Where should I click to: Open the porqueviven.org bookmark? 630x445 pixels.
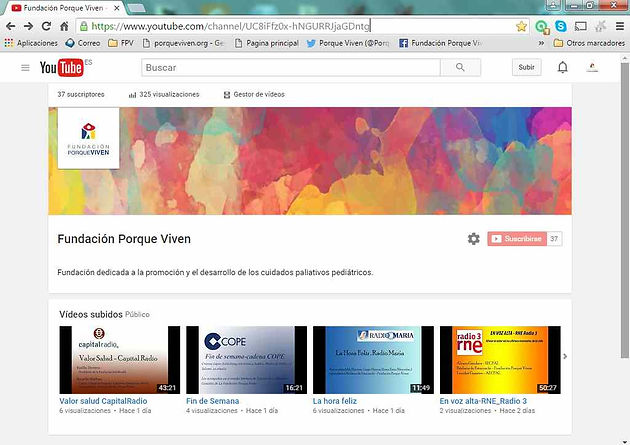point(184,43)
